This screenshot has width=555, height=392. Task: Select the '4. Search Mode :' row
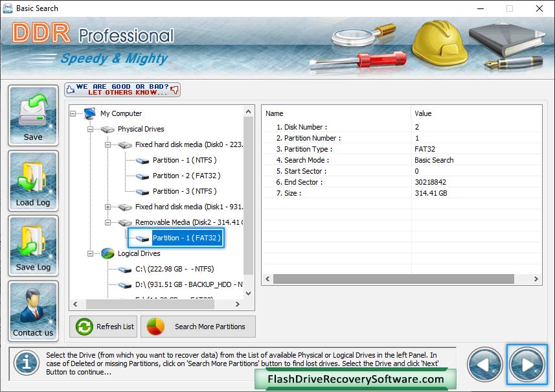click(x=402, y=160)
